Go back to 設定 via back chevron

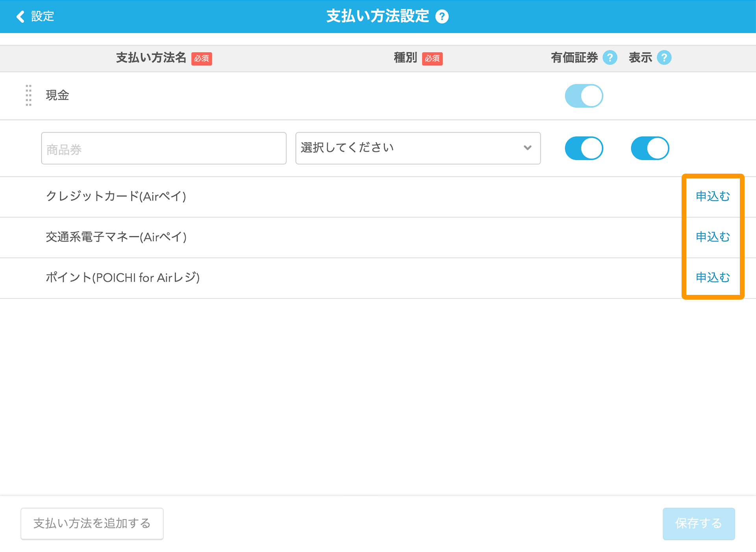[x=20, y=17]
